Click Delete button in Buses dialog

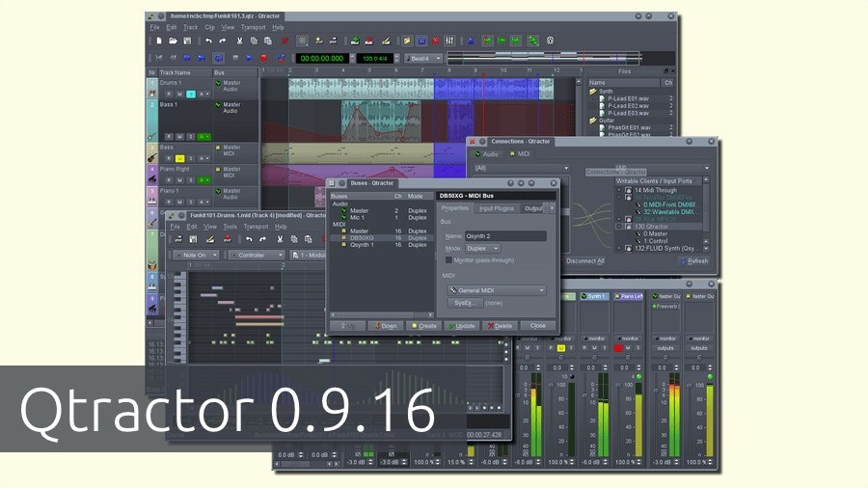coord(500,326)
